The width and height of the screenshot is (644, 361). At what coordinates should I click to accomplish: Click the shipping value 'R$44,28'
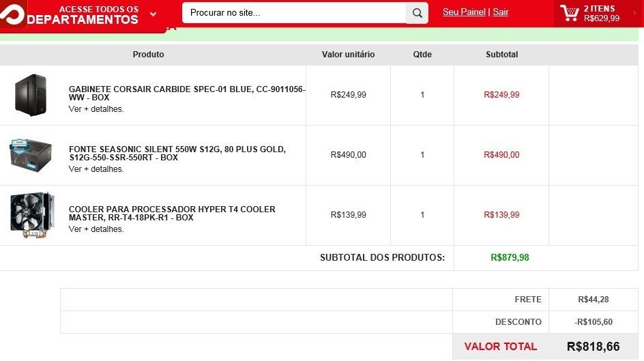[594, 300]
